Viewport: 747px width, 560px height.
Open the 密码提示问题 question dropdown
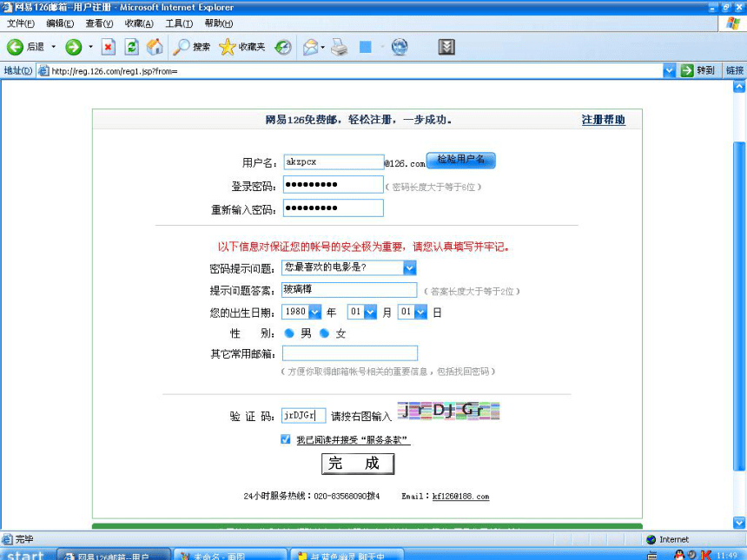pyautogui.click(x=410, y=268)
